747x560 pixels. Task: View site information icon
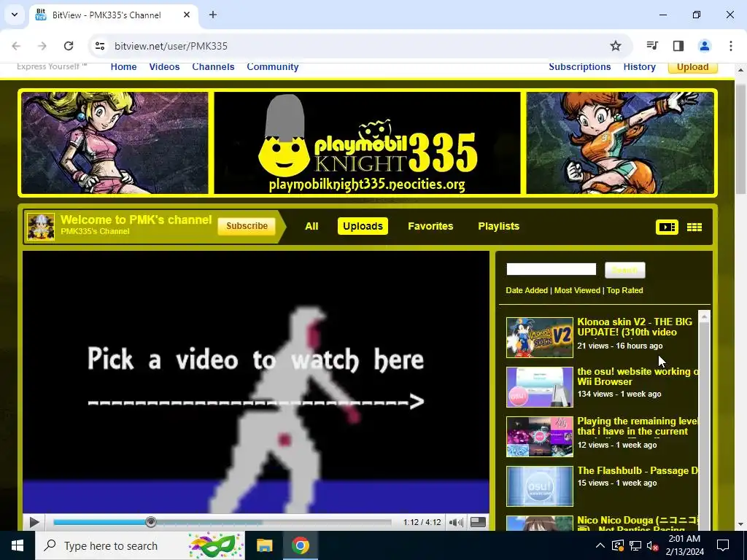click(x=100, y=46)
